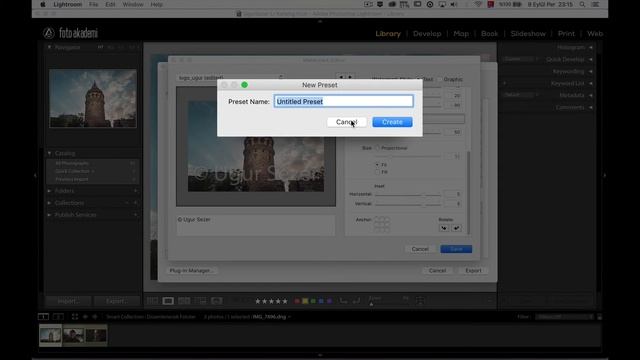
Task: Select Proportional size radio button
Action: [377, 148]
